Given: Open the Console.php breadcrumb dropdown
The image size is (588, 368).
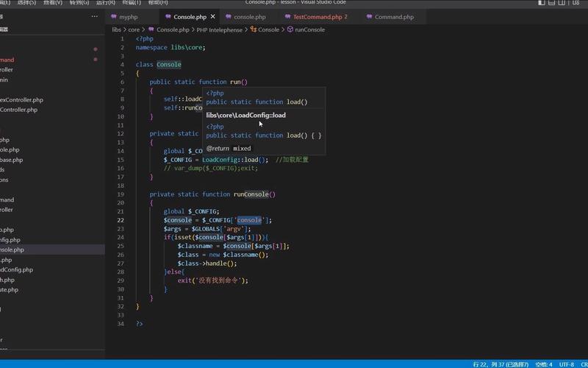Looking at the screenshot, I should (x=173, y=29).
